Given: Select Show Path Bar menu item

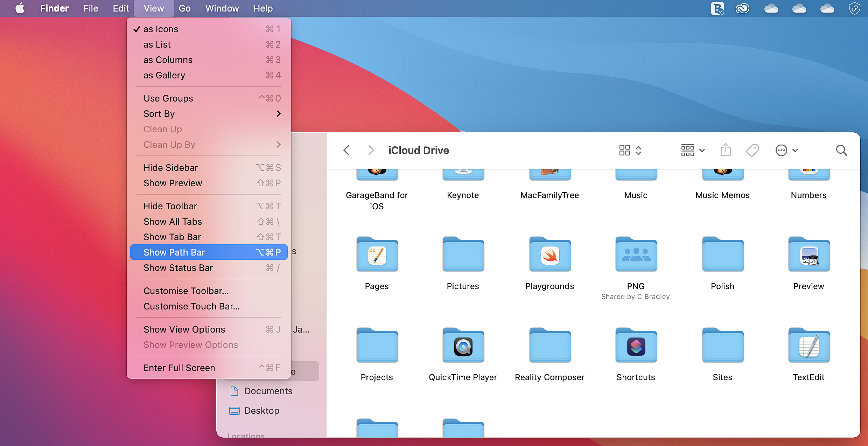Looking at the screenshot, I should (x=209, y=252).
